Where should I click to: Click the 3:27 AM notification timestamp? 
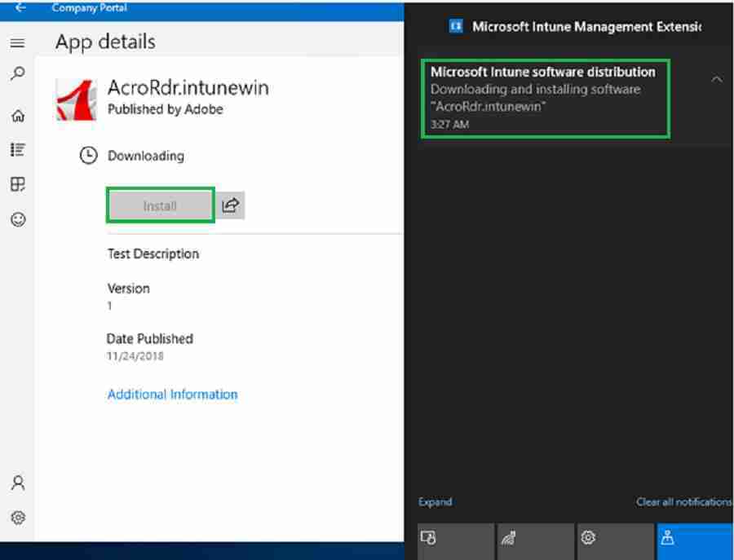coord(449,124)
